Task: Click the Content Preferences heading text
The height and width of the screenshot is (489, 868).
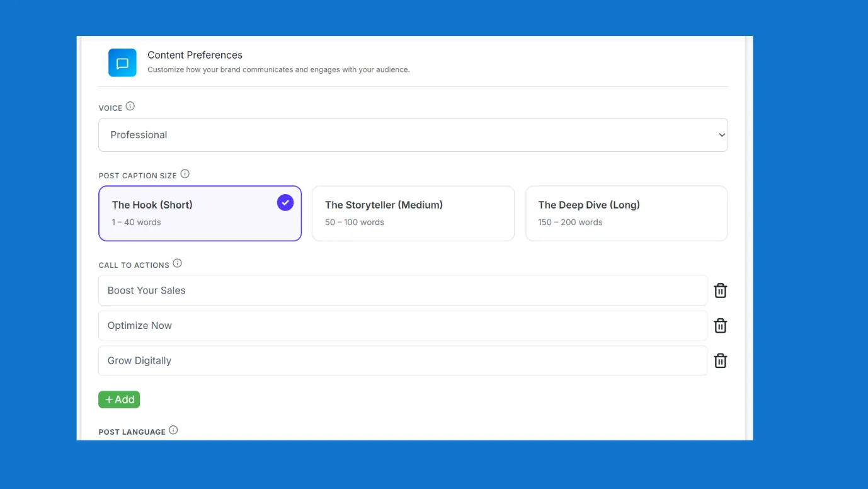Action: (195, 55)
